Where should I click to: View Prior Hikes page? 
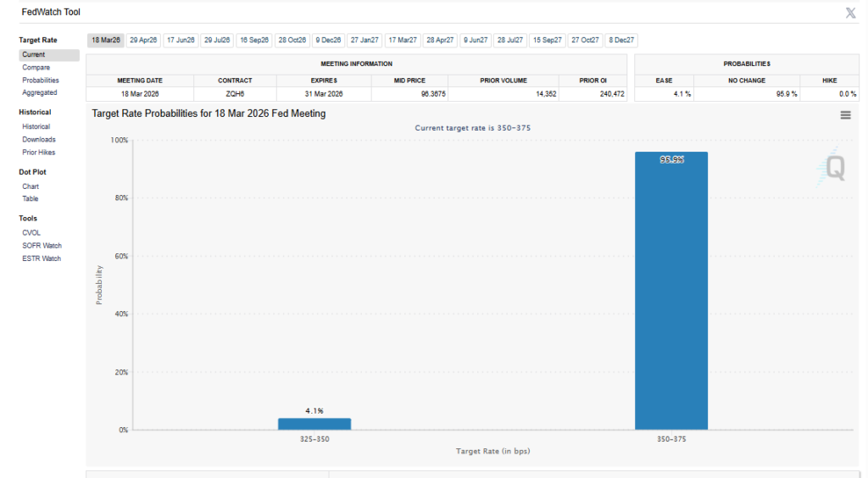(39, 153)
